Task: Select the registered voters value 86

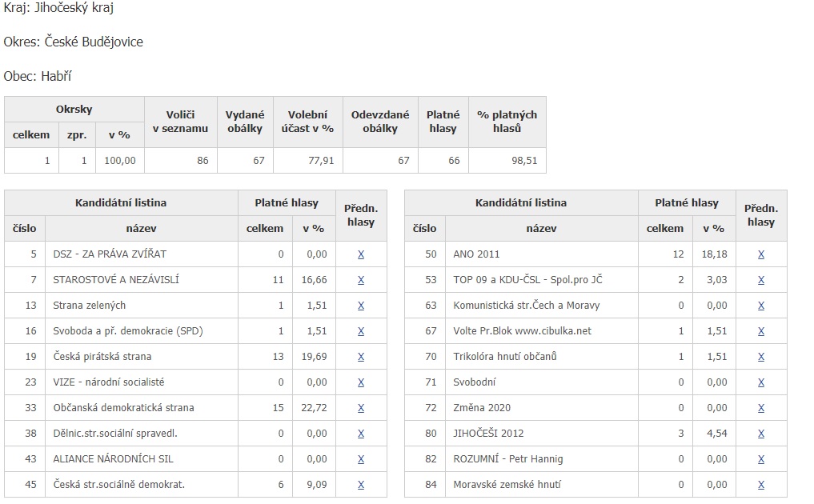Action: pos(203,160)
